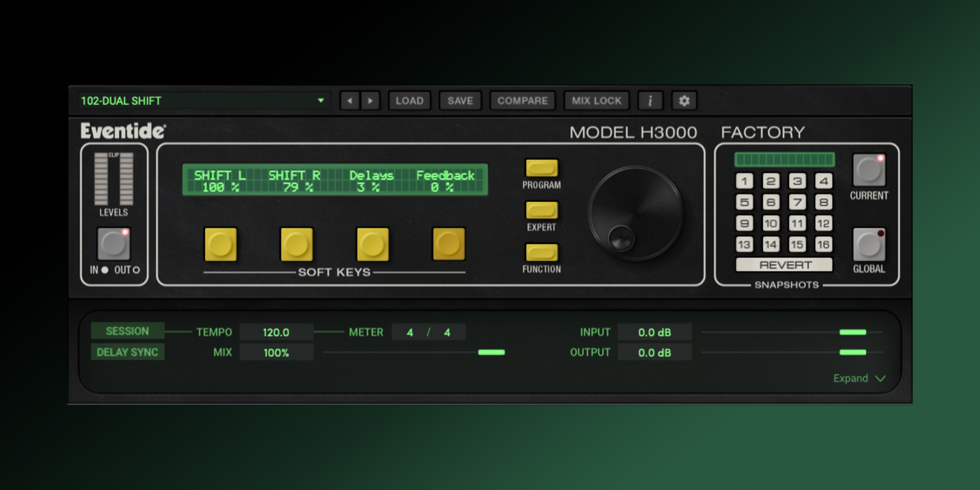The width and height of the screenshot is (980, 490).
Task: Go to previous preset arrow
Action: [350, 101]
